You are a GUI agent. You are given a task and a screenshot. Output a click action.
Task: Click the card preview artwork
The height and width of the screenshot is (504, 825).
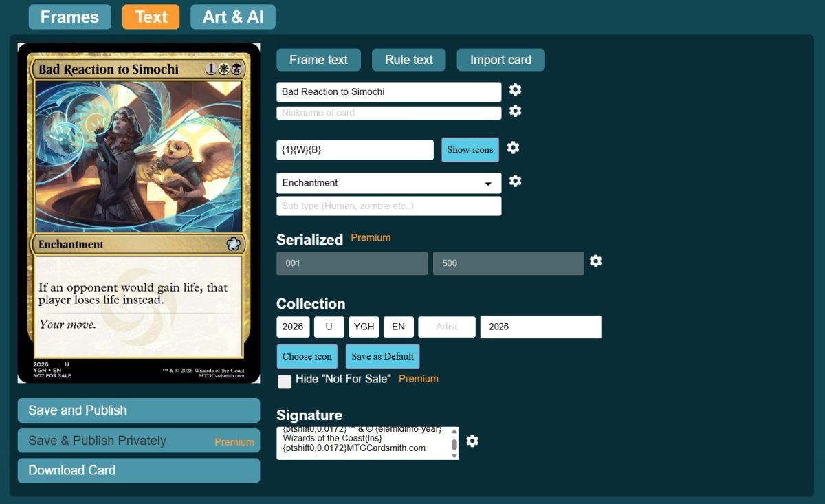(139, 157)
